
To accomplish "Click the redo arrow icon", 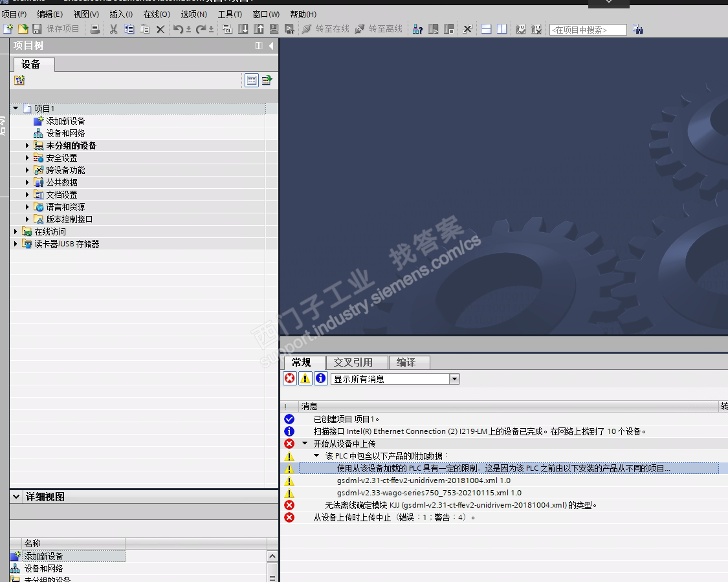I will tap(201, 29).
